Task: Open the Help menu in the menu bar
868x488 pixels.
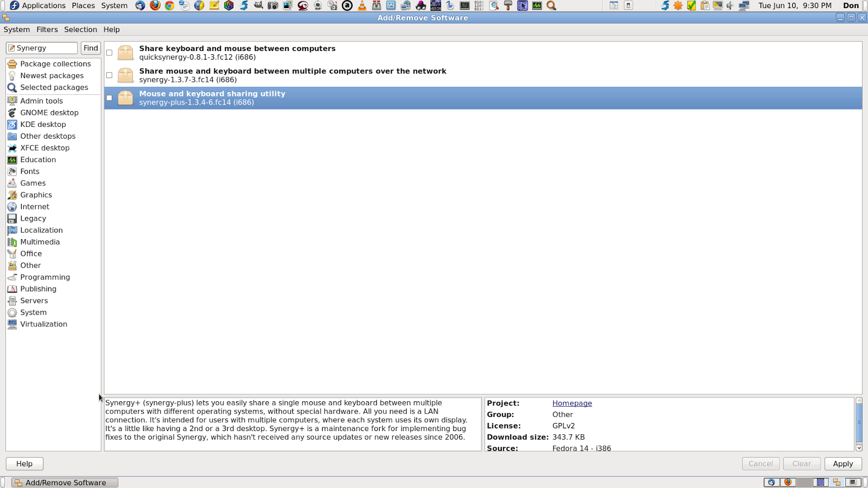Action: pos(111,29)
